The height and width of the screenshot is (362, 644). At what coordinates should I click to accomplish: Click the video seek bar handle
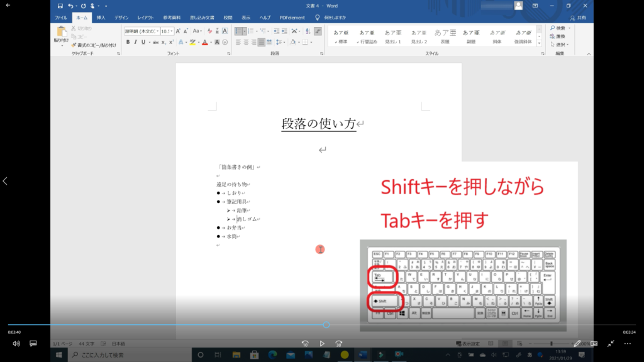[x=326, y=325]
